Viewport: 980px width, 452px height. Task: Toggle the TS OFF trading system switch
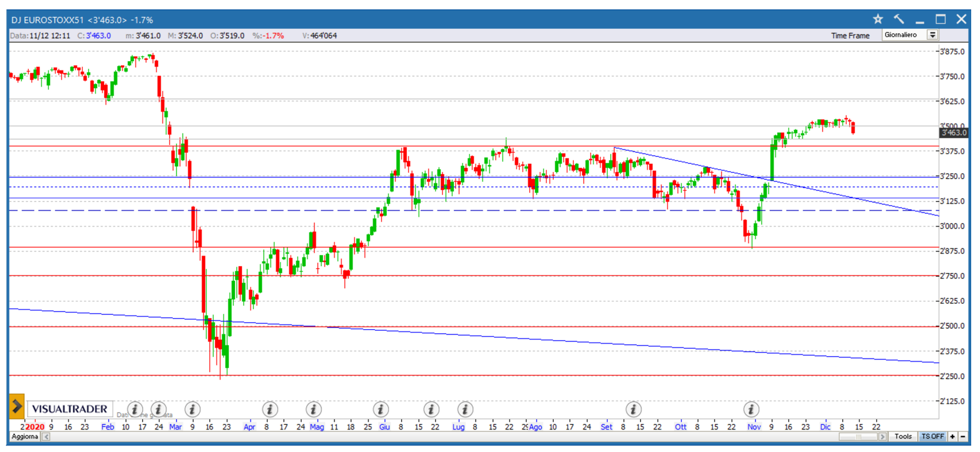(932, 437)
